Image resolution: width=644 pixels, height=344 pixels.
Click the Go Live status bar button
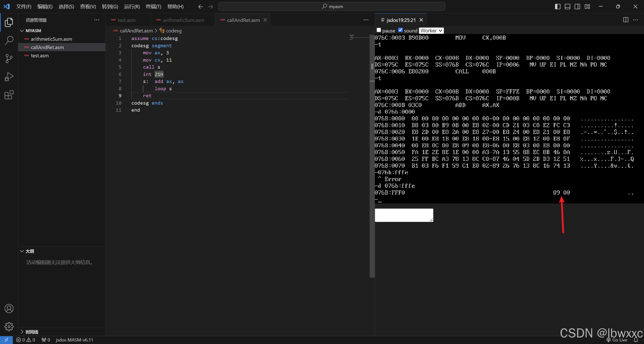tap(617, 340)
